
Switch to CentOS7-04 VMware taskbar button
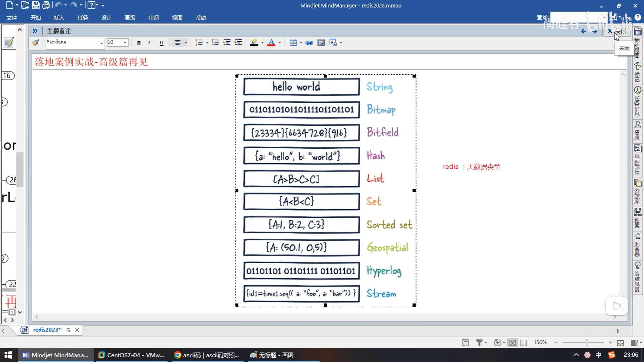click(131, 355)
